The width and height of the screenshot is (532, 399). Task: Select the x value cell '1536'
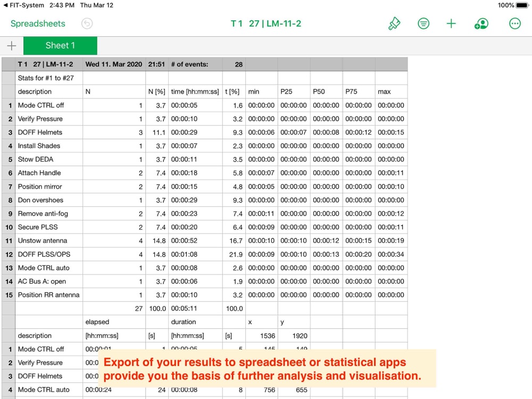point(262,336)
